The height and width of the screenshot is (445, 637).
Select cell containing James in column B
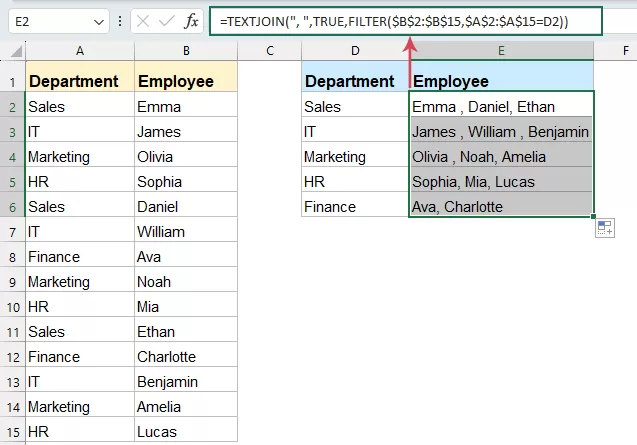pos(186,129)
